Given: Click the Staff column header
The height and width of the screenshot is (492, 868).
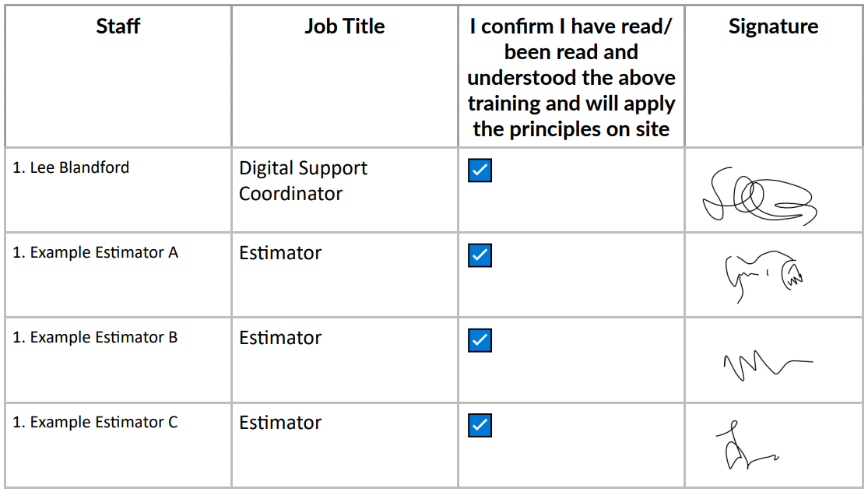Looking at the screenshot, I should (118, 26).
